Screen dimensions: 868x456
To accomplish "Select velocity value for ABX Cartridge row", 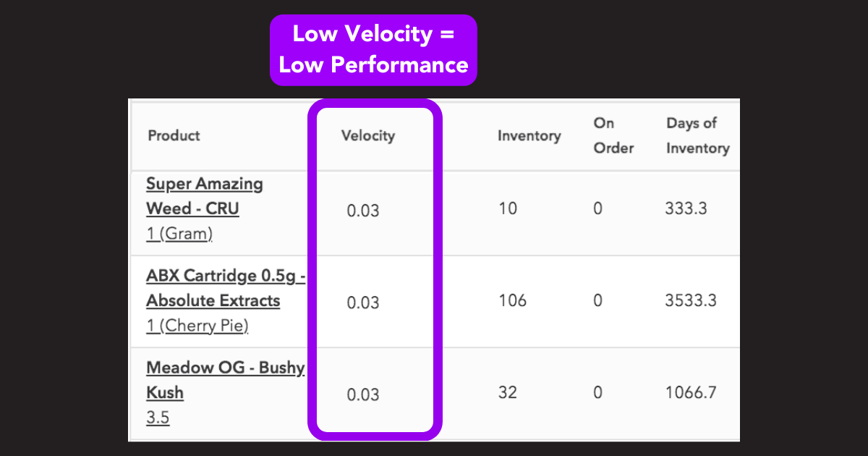I will pyautogui.click(x=363, y=303).
